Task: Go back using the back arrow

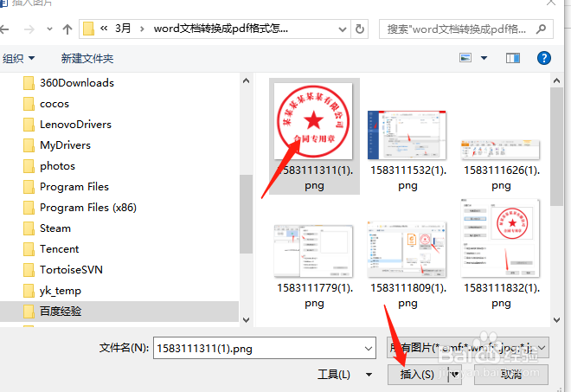Action: tap(4, 29)
